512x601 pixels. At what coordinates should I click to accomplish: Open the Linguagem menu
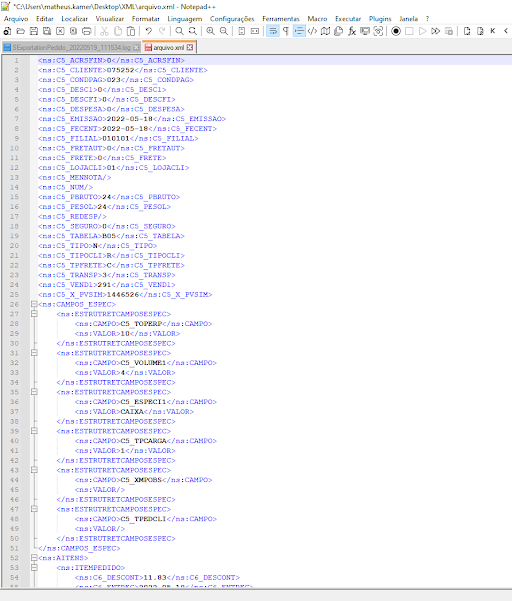point(185,19)
